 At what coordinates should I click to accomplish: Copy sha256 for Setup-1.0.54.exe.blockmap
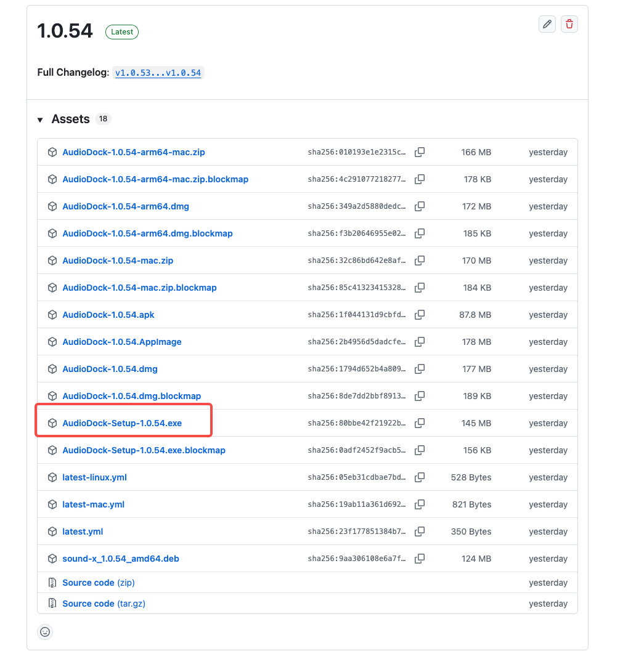(x=420, y=450)
